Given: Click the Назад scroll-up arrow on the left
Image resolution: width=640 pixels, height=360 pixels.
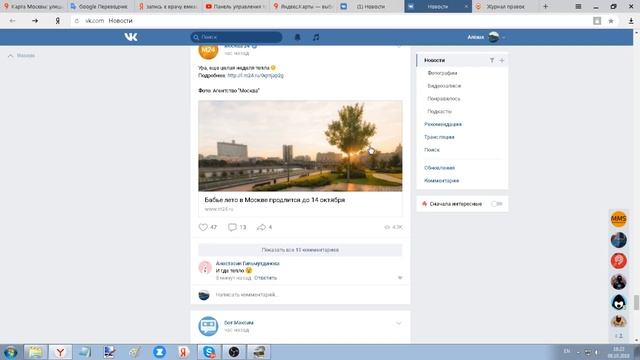Looking at the screenshot, I should (11, 56).
